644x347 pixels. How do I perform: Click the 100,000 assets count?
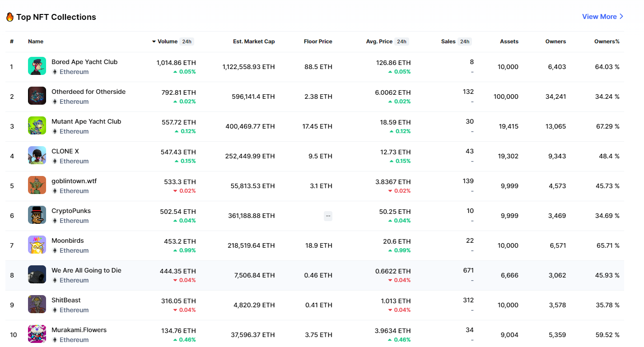(x=506, y=97)
